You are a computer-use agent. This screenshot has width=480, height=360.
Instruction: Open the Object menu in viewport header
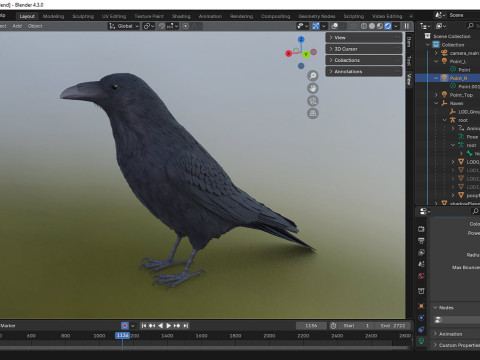[x=35, y=26]
